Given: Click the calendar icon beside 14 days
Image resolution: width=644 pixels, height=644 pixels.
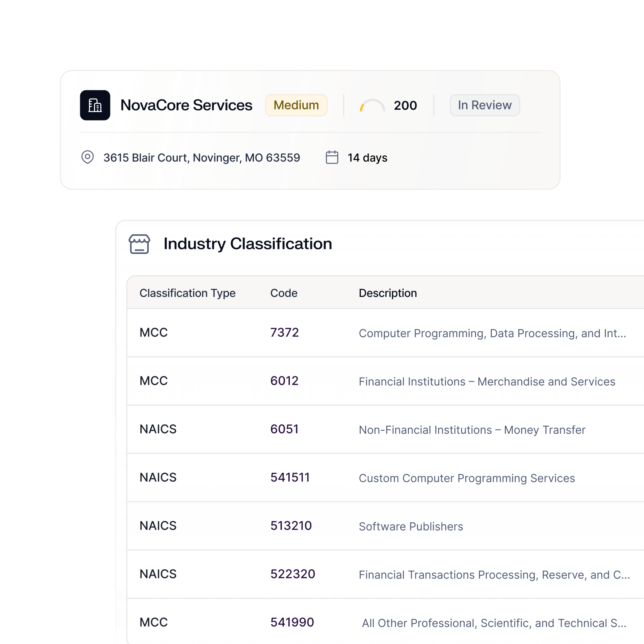Looking at the screenshot, I should click(332, 157).
